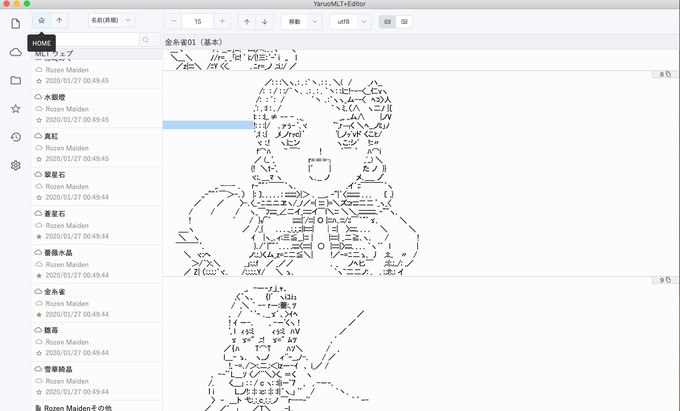Viewport: 680px width, 411px height.
Task: Click the AA artwork in block 8
Action: click(299, 176)
